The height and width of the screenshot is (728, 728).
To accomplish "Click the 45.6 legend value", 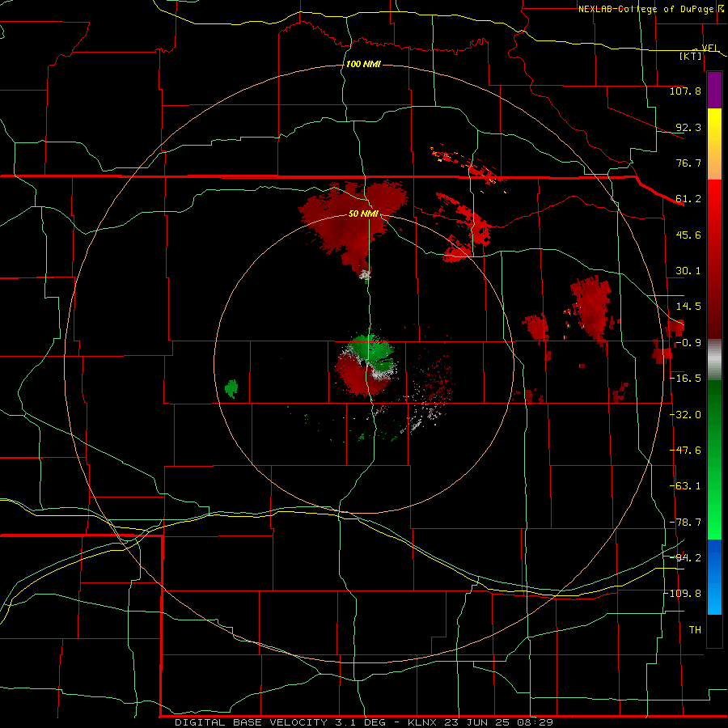I will tap(688, 235).
